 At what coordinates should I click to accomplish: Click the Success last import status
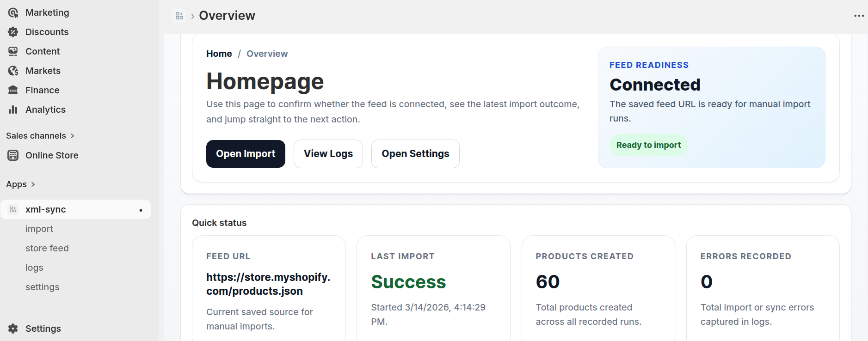click(x=409, y=282)
